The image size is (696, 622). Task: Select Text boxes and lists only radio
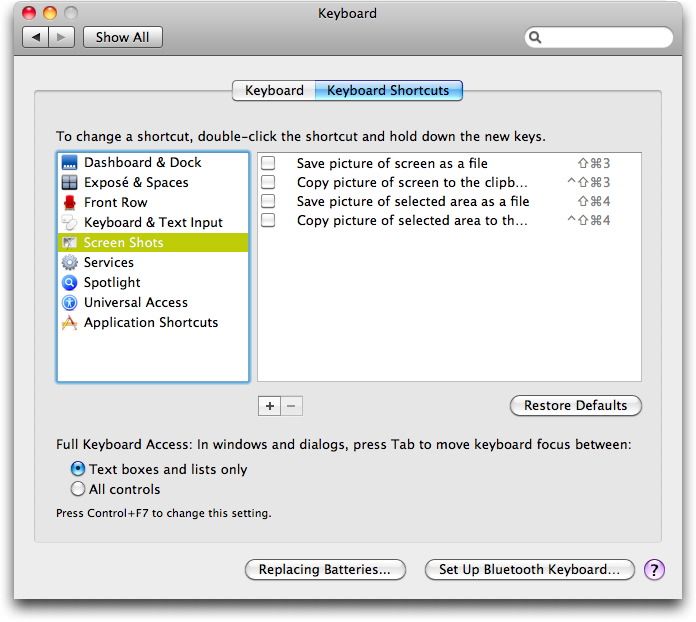coord(78,468)
